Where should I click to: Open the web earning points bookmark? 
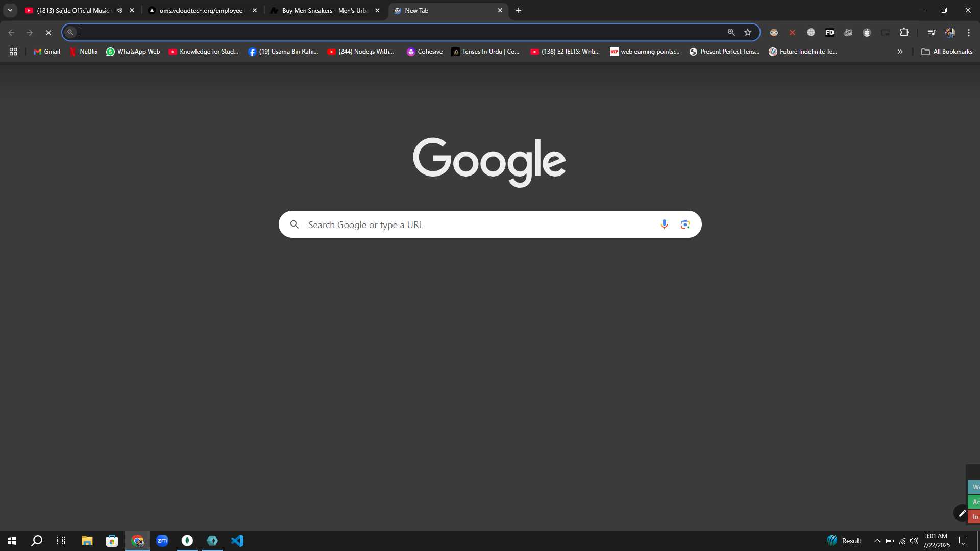[x=645, y=52]
